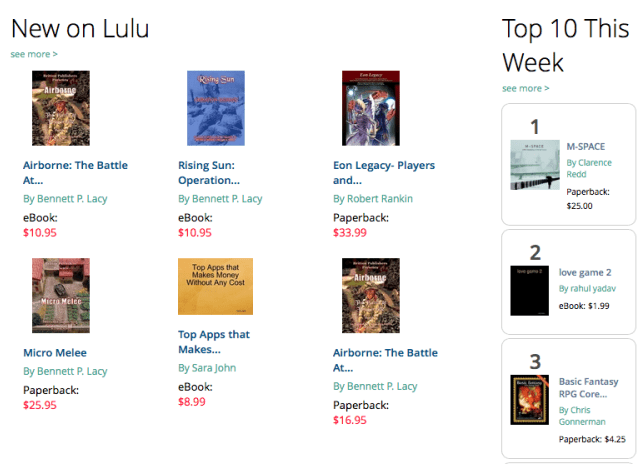Viewport: 644px width, 464px height.
Task: Click the Rising Sun blue book cover
Action: click(216, 108)
